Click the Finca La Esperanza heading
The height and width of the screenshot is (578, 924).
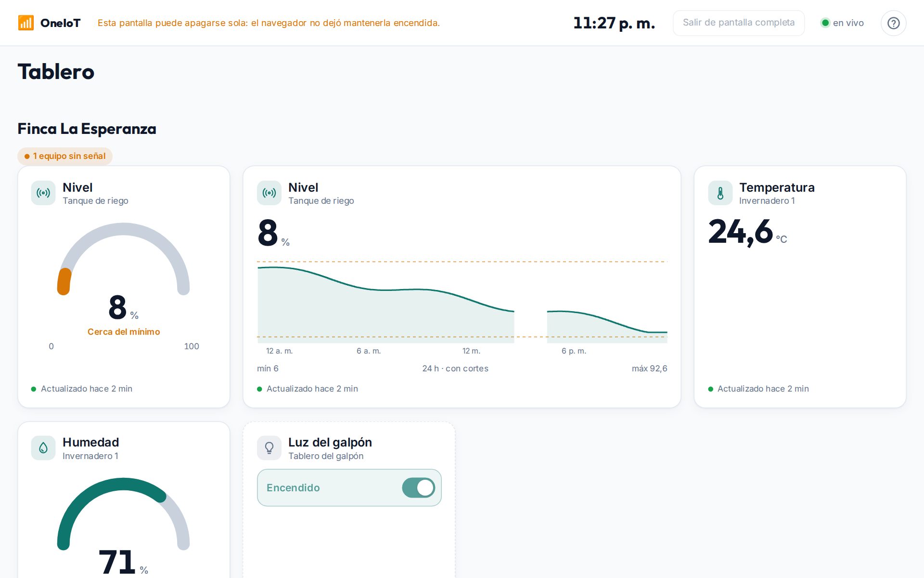[x=87, y=129]
